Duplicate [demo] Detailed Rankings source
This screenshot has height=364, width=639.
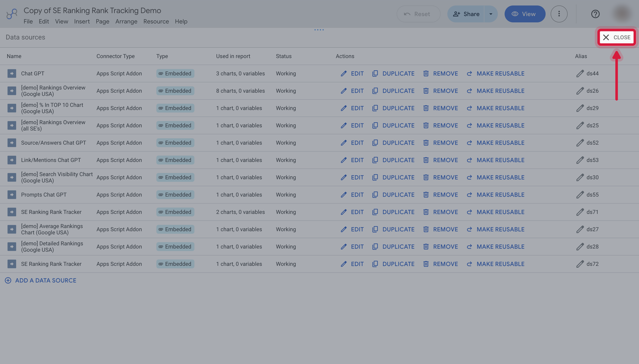tap(393, 247)
